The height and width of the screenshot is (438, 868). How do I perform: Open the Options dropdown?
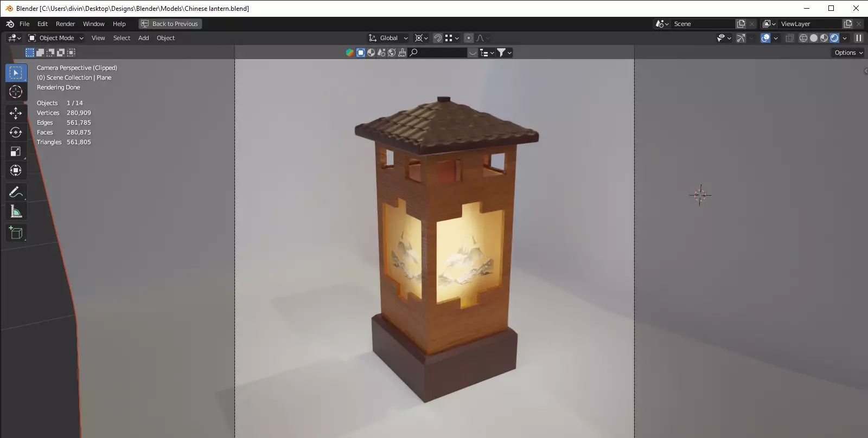tap(848, 53)
